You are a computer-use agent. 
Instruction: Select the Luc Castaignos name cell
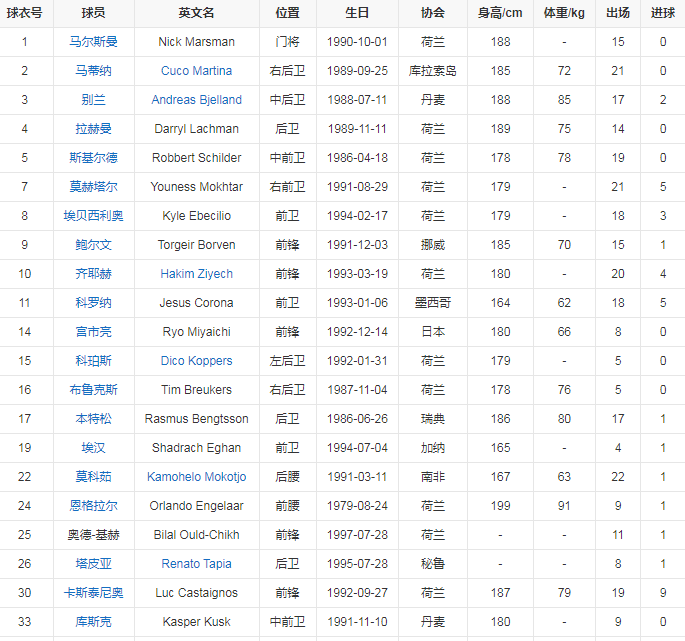[x=196, y=593]
